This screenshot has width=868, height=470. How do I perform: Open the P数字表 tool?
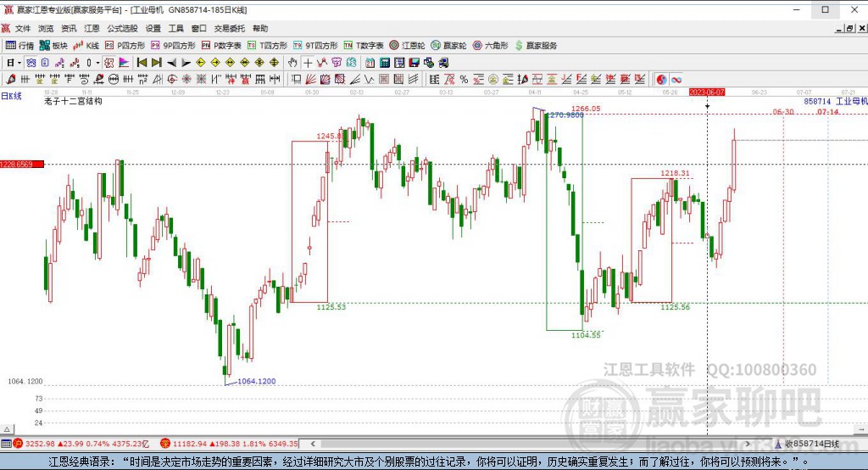[221, 46]
